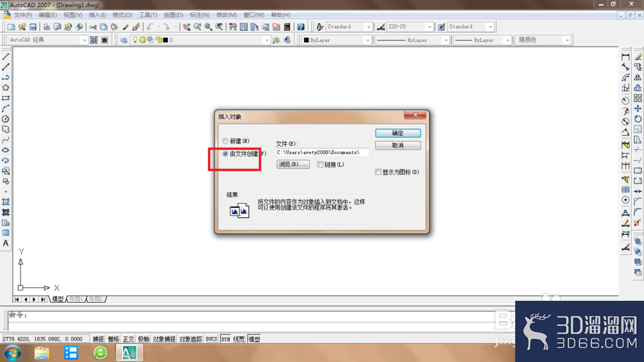Open the Standard text style dropdown
Image resolution: width=644 pixels, height=362 pixels.
click(x=368, y=26)
